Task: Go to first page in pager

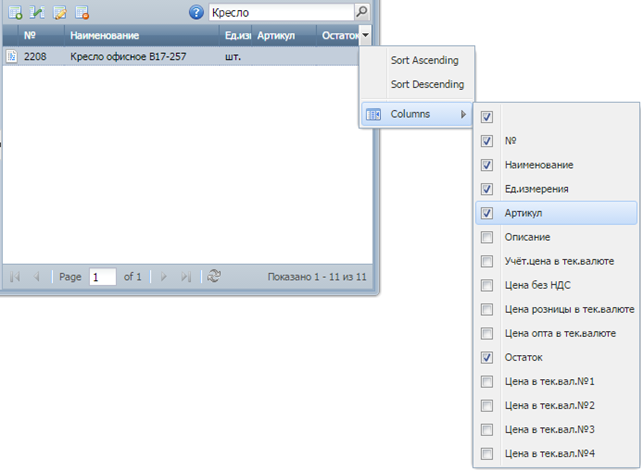Action: [x=15, y=277]
